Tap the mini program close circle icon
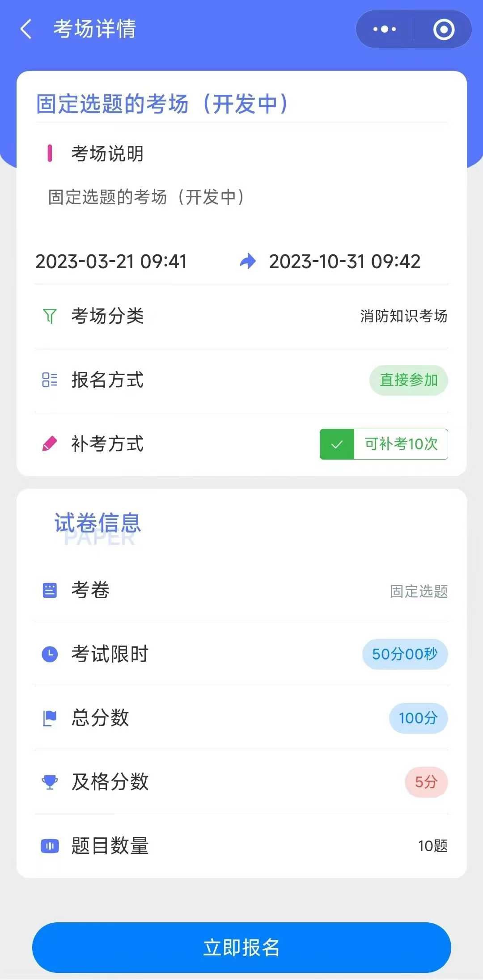Image resolution: width=483 pixels, height=980 pixels. click(x=444, y=30)
